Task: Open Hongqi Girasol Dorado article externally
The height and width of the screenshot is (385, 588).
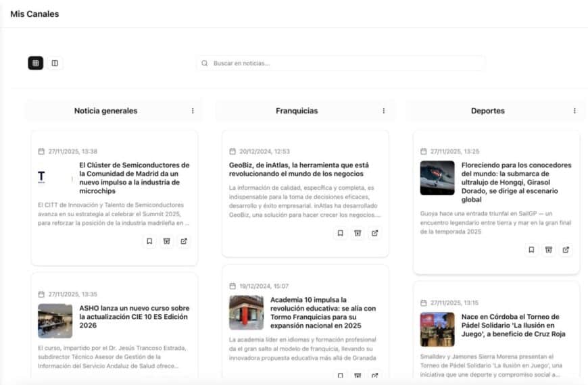Action: click(x=566, y=250)
